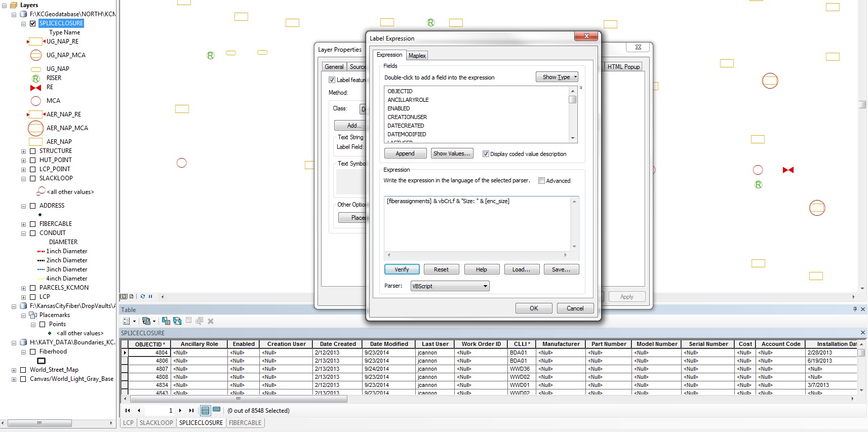Click the Zoom To Selected icon in the Table toolbar

pos(200,321)
